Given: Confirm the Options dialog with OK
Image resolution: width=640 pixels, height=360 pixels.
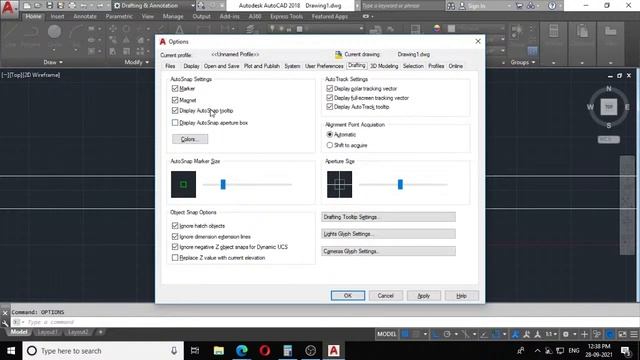Looking at the screenshot, I should point(348,296).
